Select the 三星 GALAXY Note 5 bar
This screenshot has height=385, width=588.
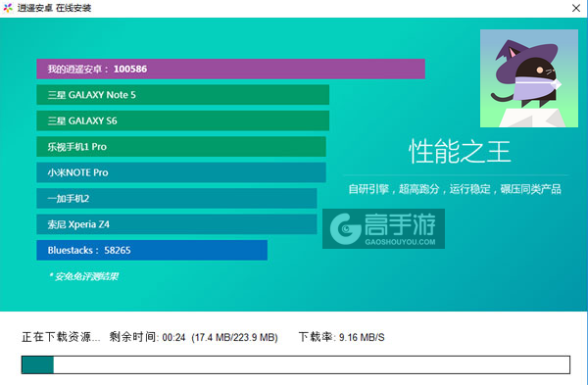coord(182,95)
